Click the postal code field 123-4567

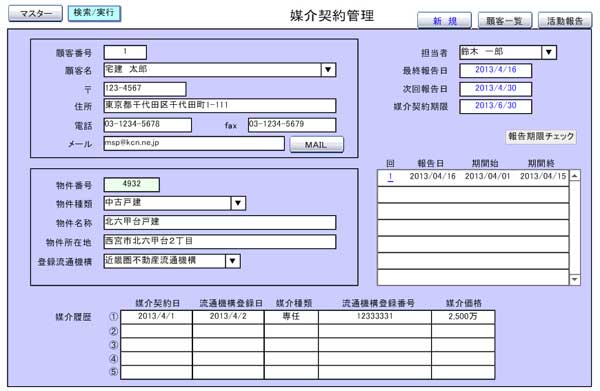[x=145, y=89]
